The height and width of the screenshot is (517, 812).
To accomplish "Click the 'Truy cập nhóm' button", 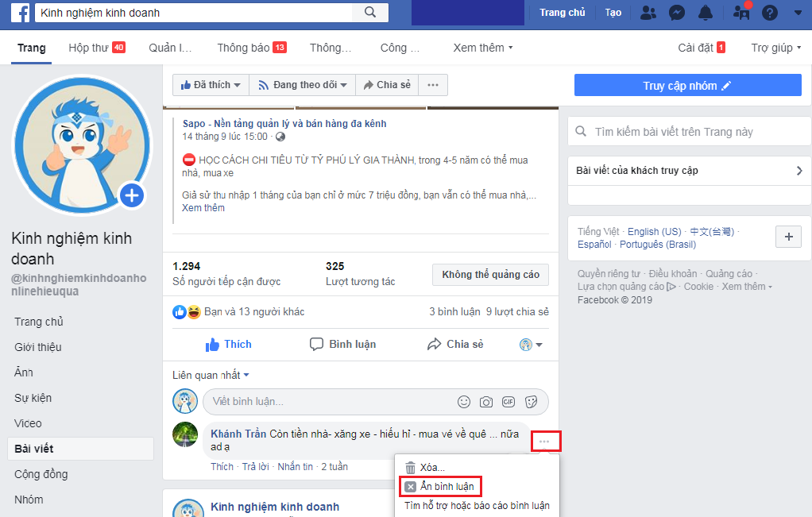I will (687, 85).
